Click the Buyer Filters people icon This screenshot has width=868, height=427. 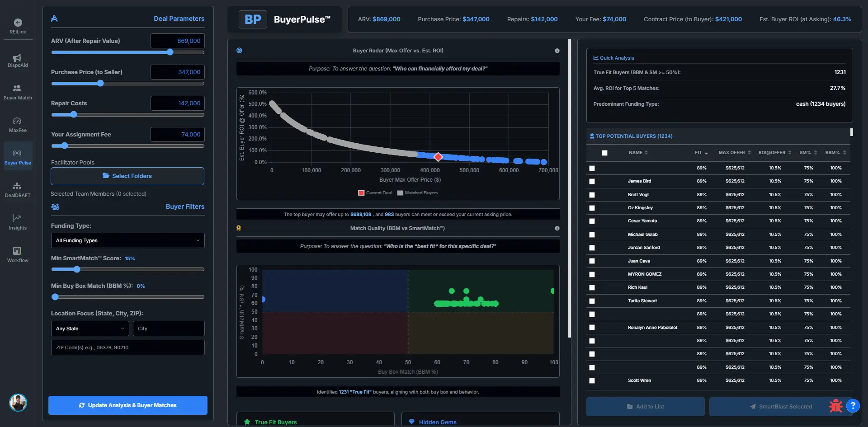55,206
